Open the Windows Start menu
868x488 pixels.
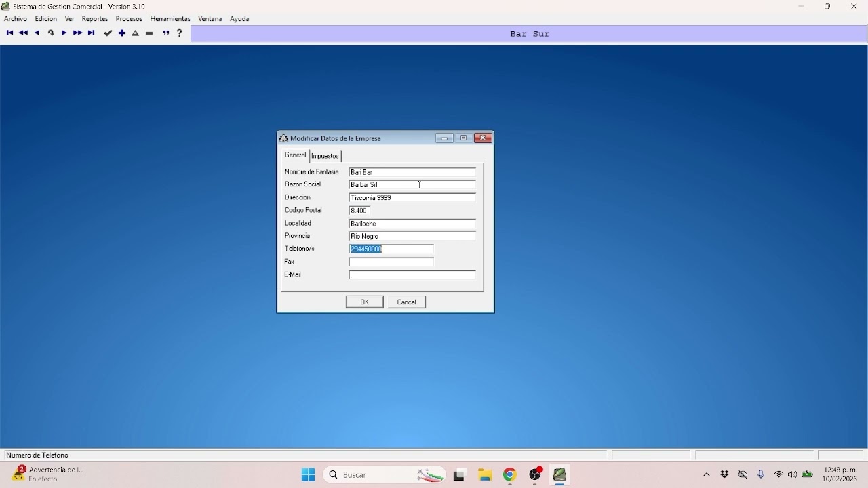308,475
